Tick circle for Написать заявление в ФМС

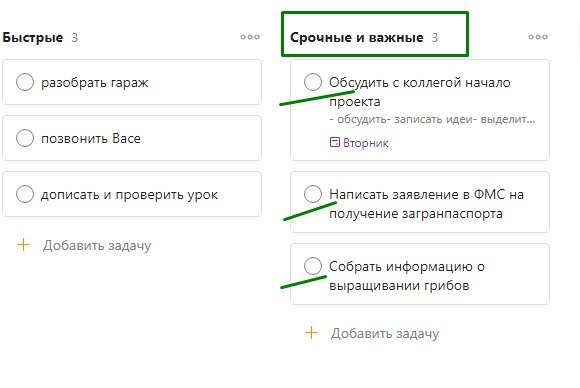tap(313, 194)
